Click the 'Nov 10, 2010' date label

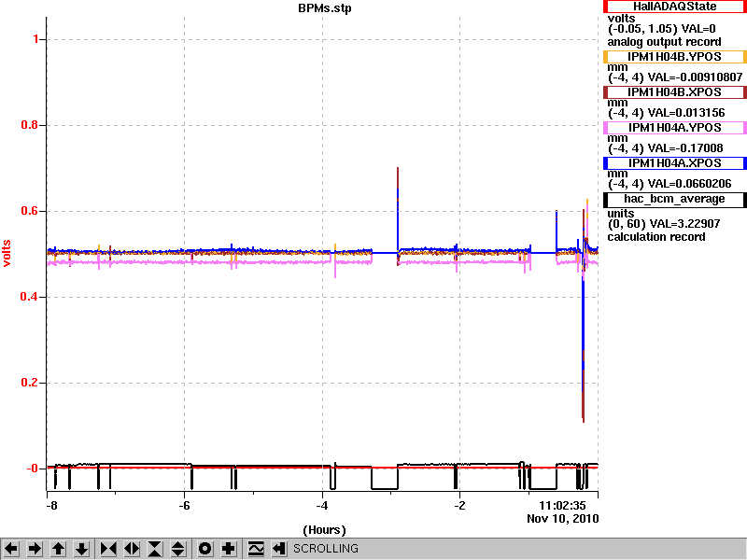tap(563, 519)
